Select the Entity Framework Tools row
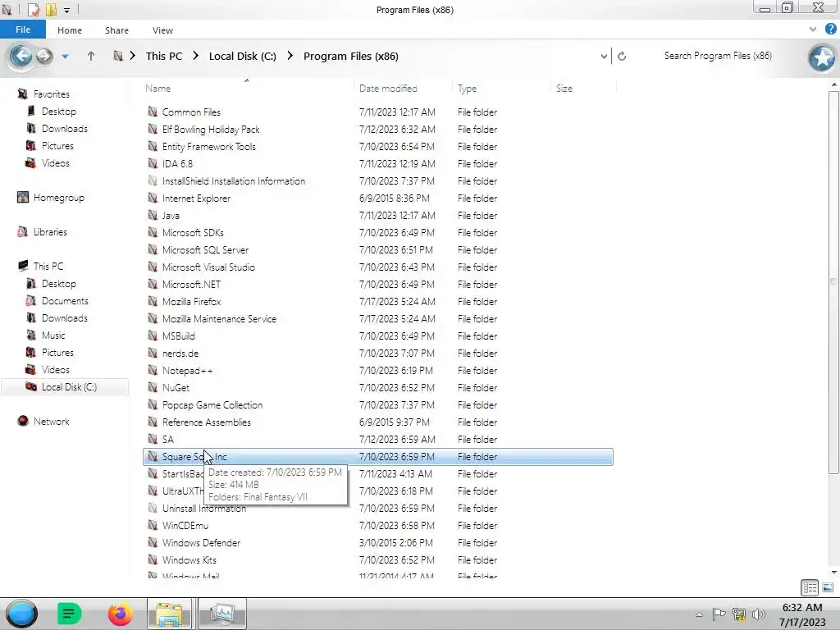 tap(378, 146)
